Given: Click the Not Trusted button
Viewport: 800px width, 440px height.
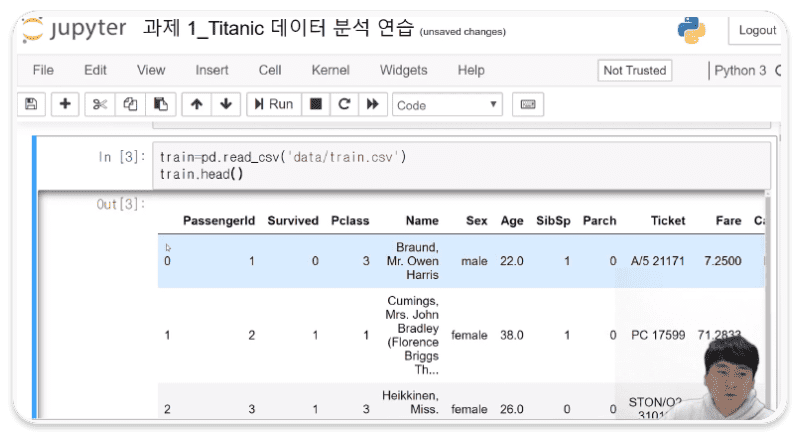Looking at the screenshot, I should 635,70.
